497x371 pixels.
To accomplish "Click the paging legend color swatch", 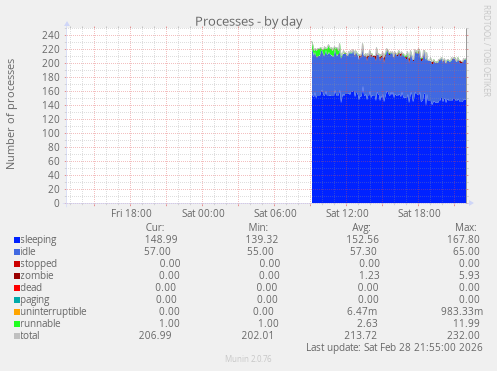I will tap(17, 300).
